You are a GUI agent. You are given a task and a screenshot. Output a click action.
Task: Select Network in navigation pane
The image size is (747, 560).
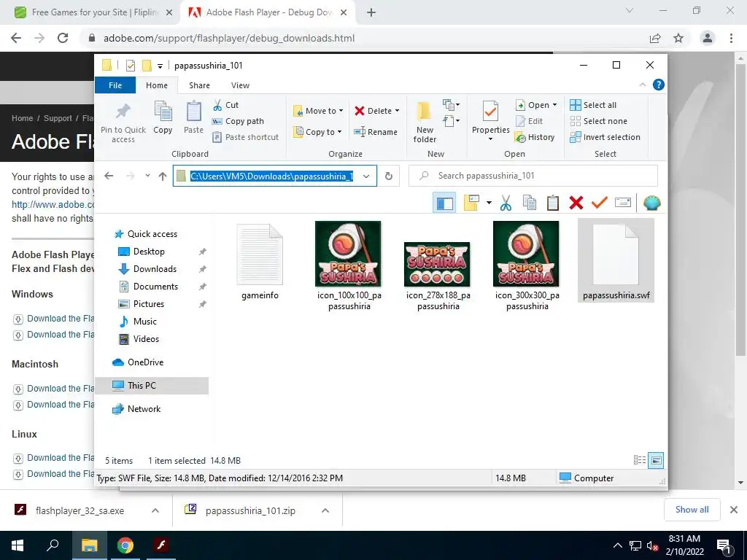click(144, 409)
